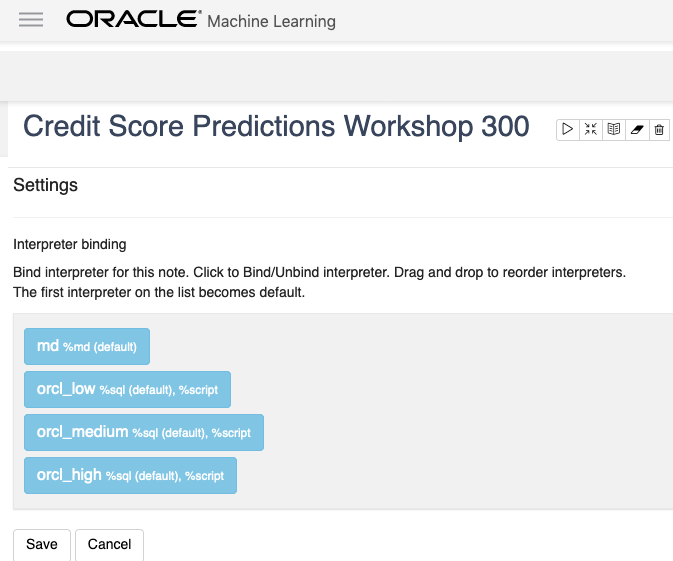Click the notebook title Credit Score Predictions
Screen dimensions: 673x561
coord(276,126)
